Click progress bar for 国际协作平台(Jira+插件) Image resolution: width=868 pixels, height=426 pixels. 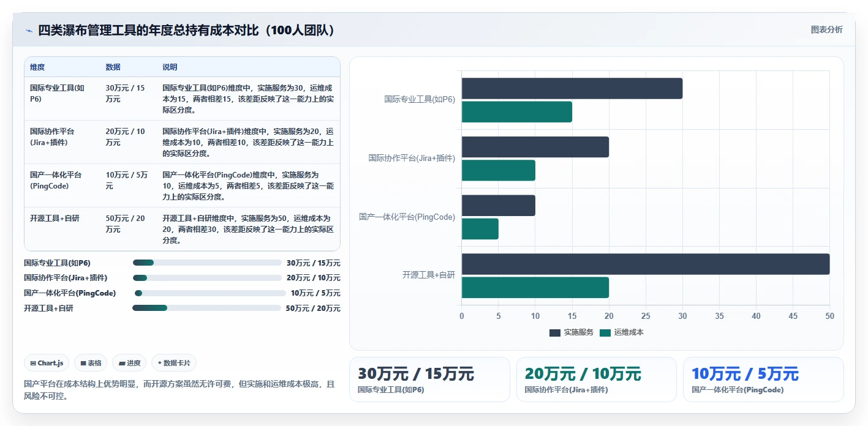click(x=207, y=278)
